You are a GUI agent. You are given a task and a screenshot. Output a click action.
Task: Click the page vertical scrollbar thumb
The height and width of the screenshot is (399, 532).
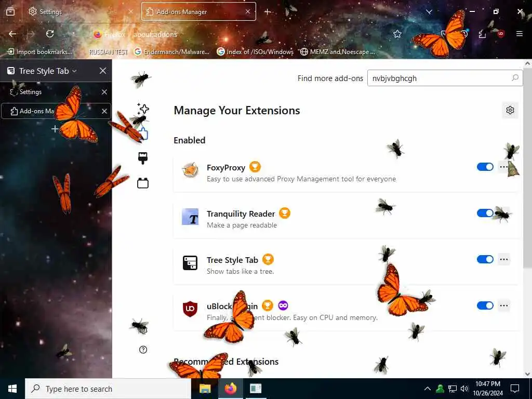[x=528, y=168]
